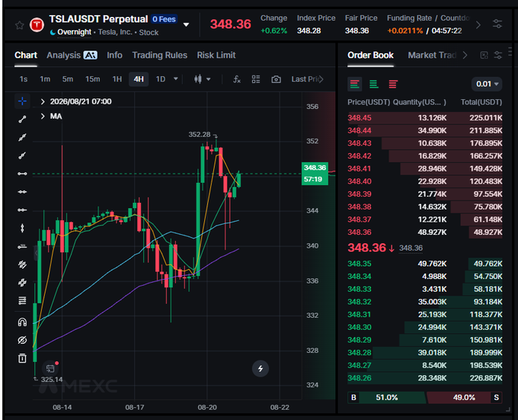Open more timeframes dropdown arrow
The width and height of the screenshot is (518, 420).
click(176, 79)
